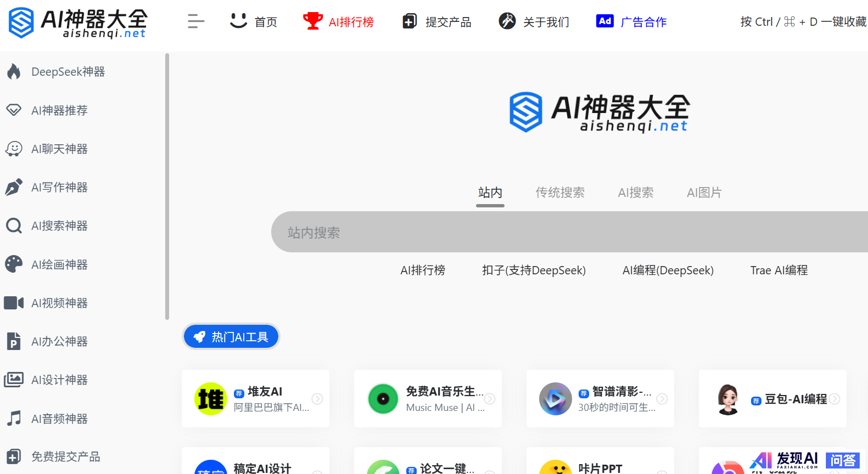Click the plus box icon beside 免费提交产品
This screenshot has width=868, height=474.
(14, 456)
